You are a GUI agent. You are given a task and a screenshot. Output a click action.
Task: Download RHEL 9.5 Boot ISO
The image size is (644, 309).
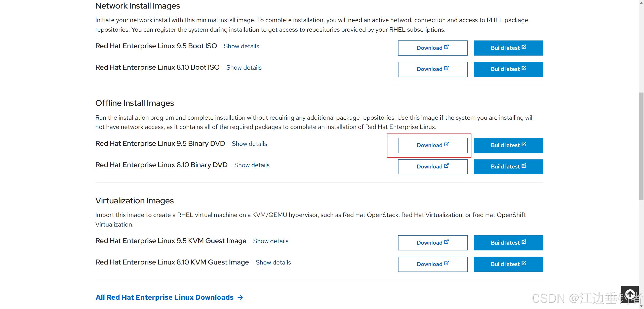pyautogui.click(x=433, y=48)
